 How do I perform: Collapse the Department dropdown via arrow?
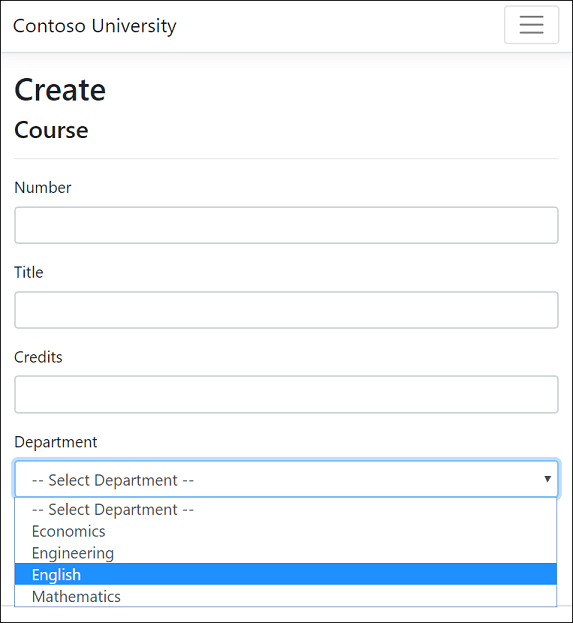(547, 479)
